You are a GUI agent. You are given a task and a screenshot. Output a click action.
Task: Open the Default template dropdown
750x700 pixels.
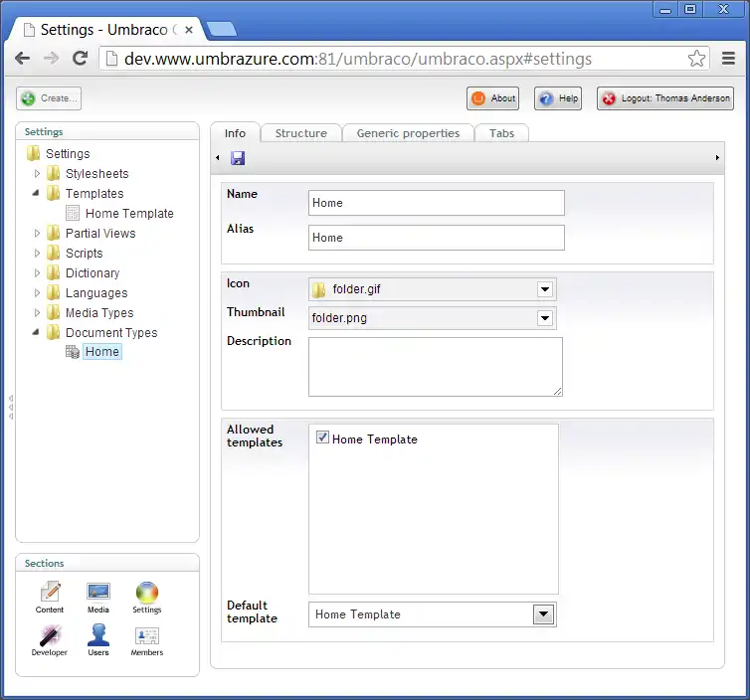543,614
